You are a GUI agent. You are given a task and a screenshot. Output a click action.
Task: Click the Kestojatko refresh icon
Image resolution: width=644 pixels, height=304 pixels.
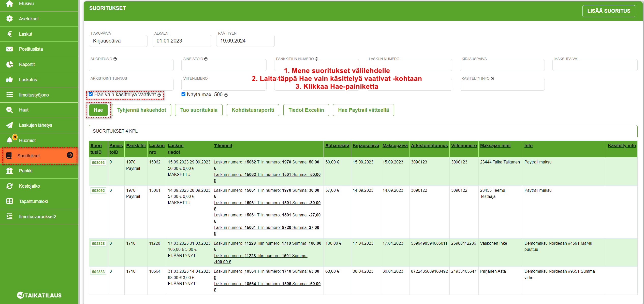point(9,186)
